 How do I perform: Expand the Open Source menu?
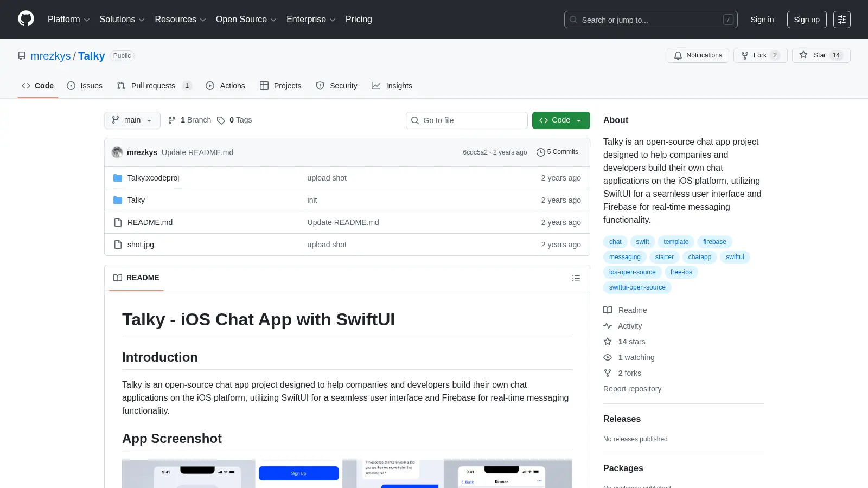click(246, 20)
